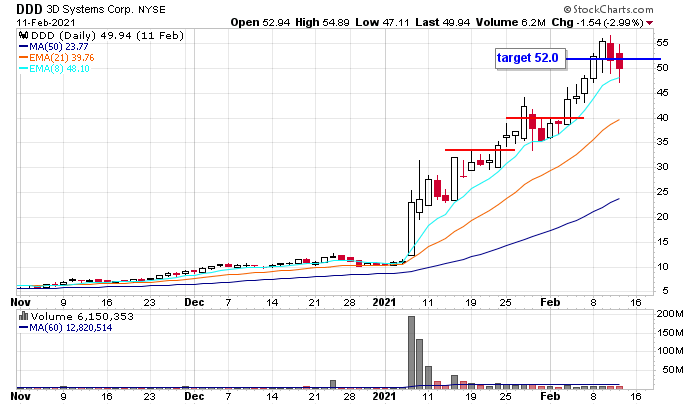Click the "DDD (Daily) 49.94 (11 Feb)" legend text
700x405 pixels.
click(x=108, y=35)
